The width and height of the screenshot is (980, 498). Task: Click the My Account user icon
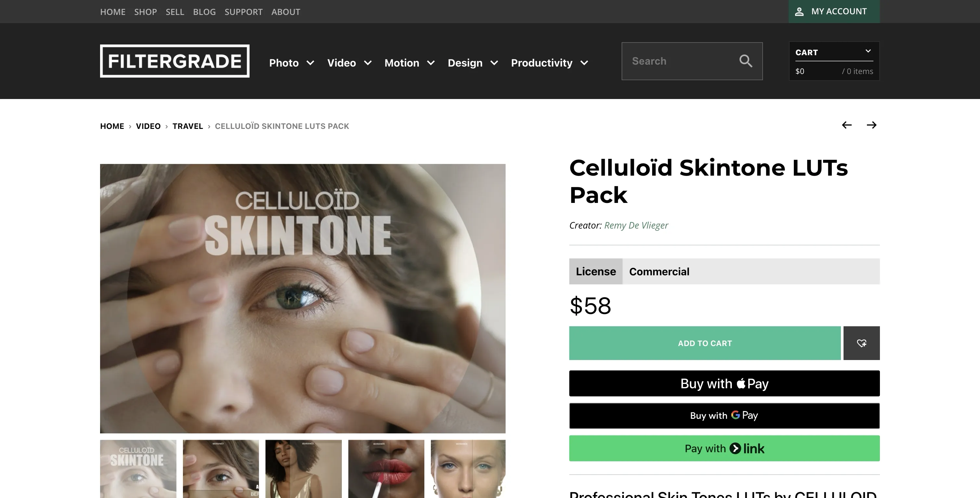[799, 12]
